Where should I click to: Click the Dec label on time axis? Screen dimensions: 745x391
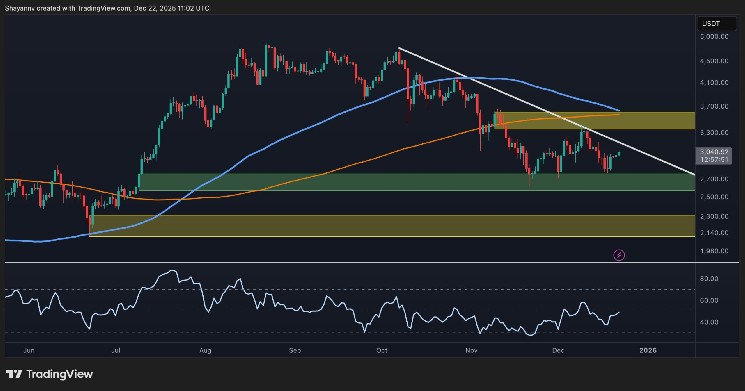pos(558,351)
